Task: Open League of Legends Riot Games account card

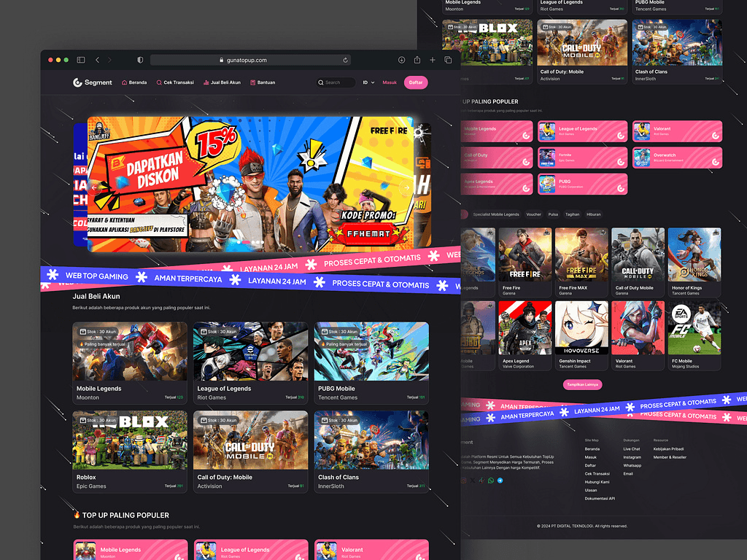Action: point(251,363)
